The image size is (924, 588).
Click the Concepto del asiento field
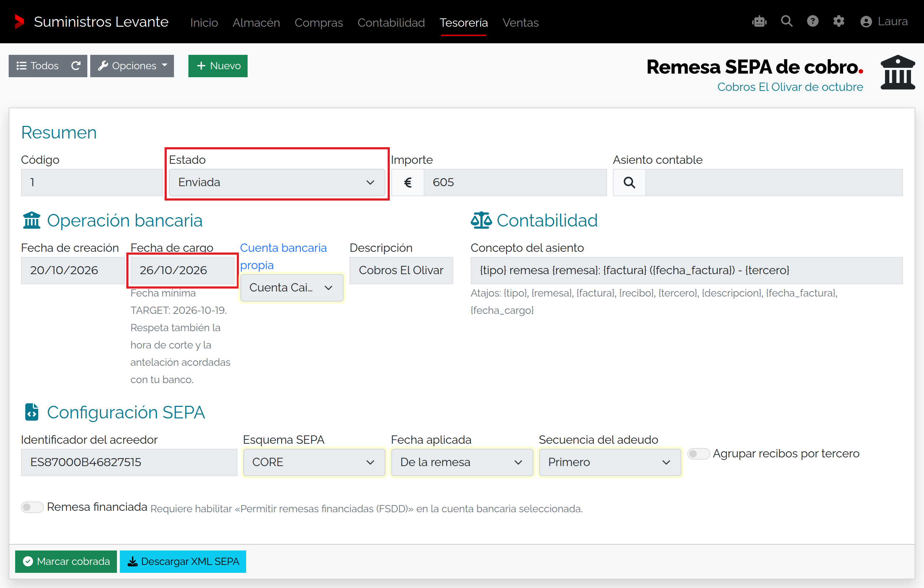(687, 271)
